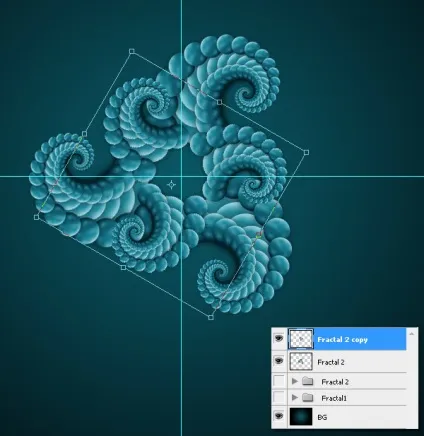Show the Fractal1 group via its visibility box

(x=279, y=397)
